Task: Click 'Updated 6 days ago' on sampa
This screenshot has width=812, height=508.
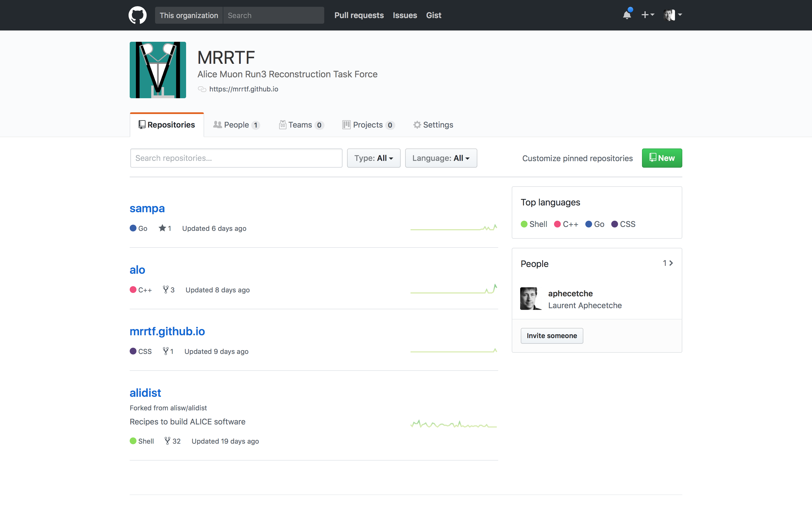Action: click(214, 229)
